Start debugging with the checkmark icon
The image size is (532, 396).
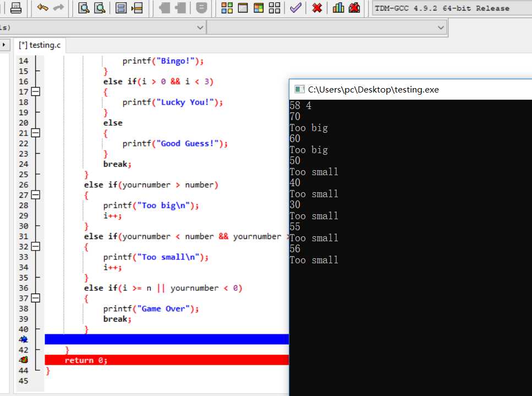click(x=296, y=8)
